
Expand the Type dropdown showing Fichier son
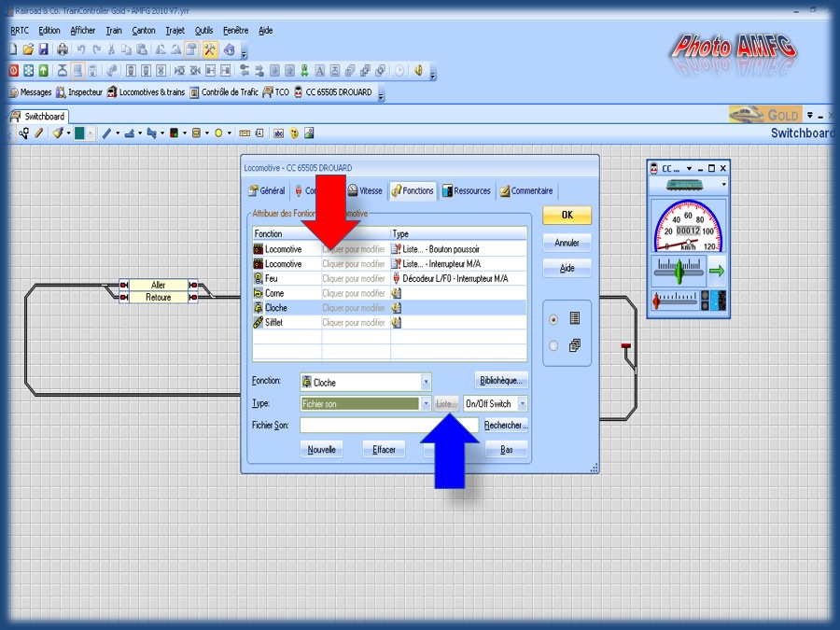tap(426, 403)
